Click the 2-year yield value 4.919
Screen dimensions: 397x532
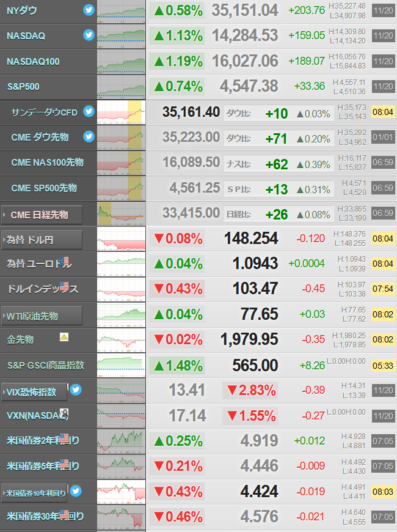[260, 441]
